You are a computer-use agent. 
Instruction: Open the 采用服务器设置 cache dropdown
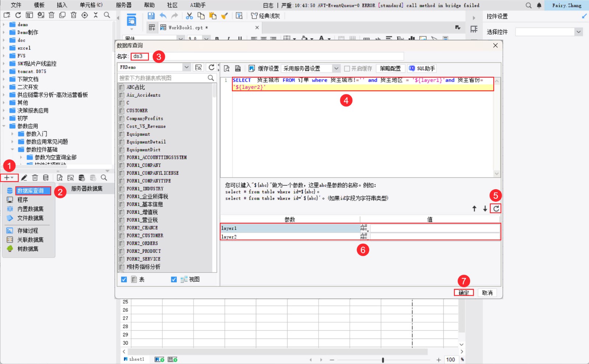336,68
